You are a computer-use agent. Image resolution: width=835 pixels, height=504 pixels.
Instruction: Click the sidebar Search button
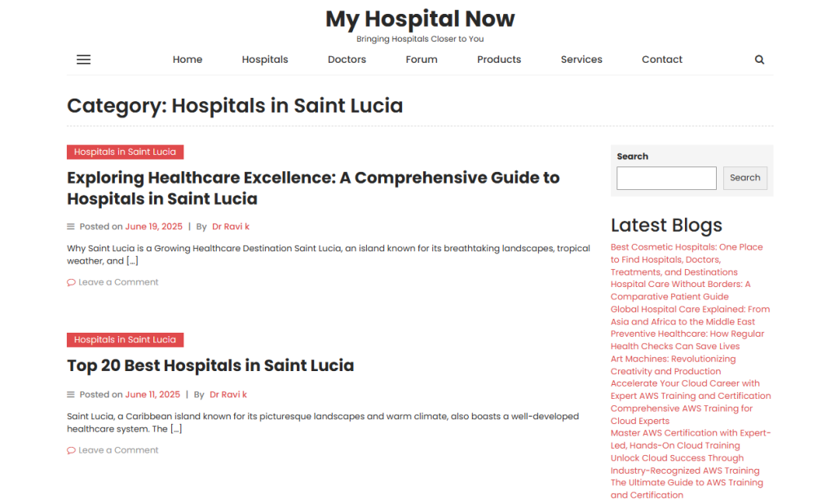[x=744, y=178]
